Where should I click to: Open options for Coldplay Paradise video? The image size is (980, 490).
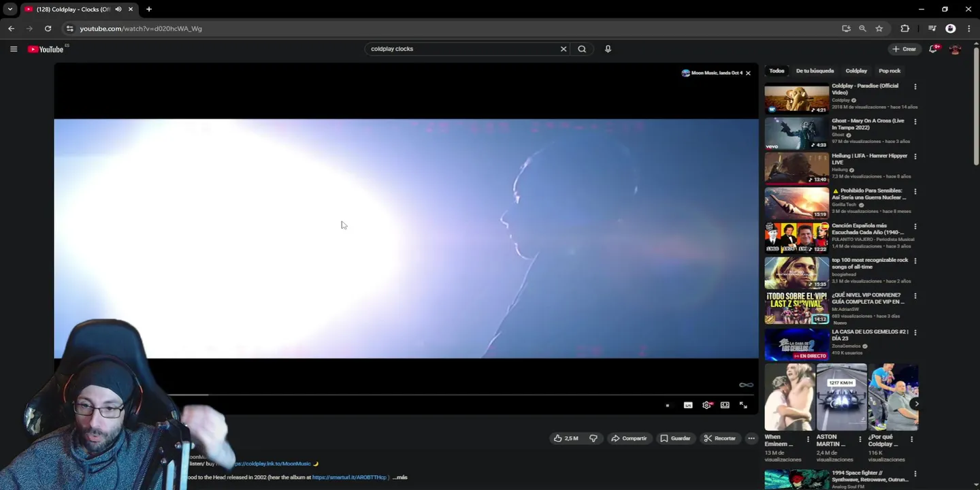point(915,86)
